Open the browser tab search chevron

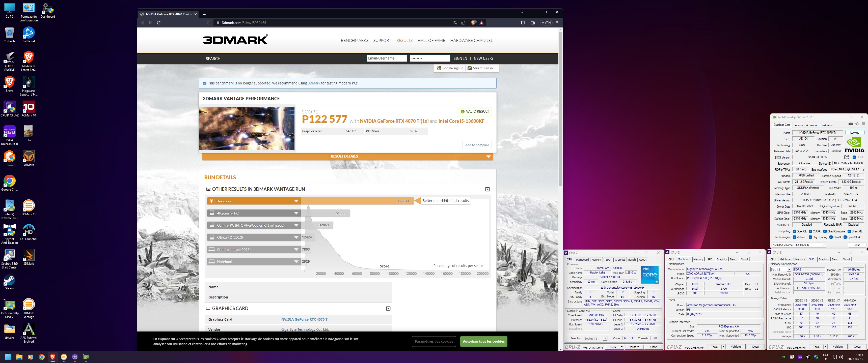coord(522,12)
